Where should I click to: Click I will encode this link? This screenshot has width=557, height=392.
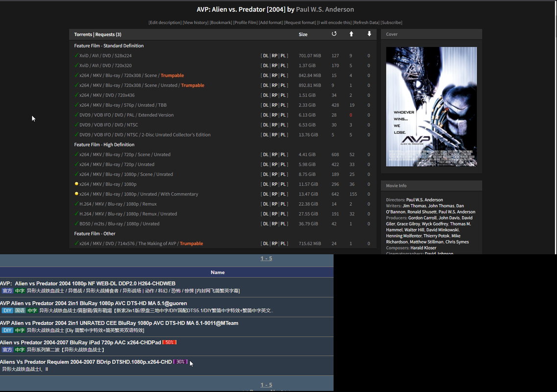coord(334,23)
